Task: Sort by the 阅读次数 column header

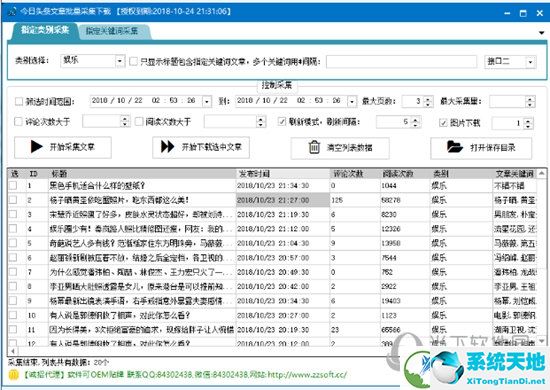Action: click(x=405, y=174)
